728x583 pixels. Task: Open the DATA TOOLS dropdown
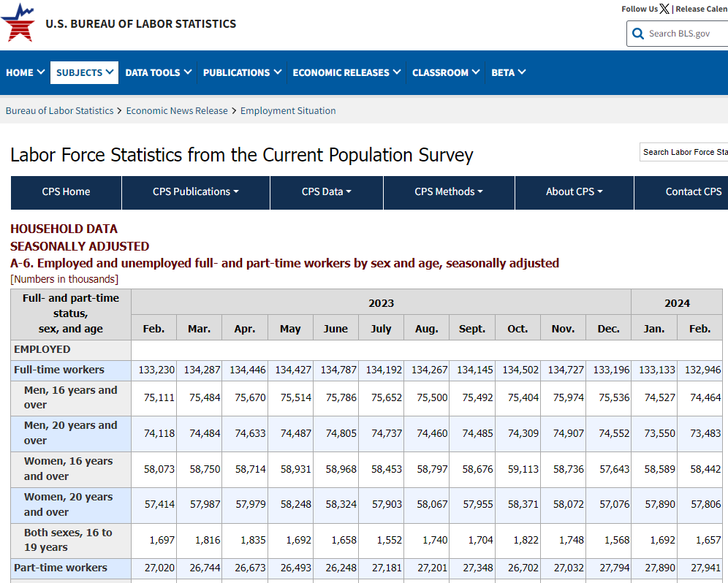[158, 72]
